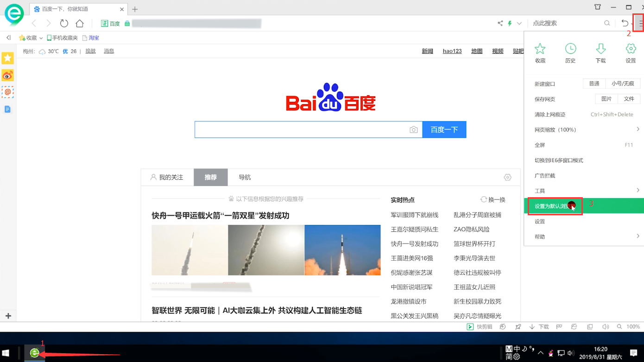Viewport: 644px width, 362px height.
Task: Click the 百度一下 search button
Action: point(444,130)
